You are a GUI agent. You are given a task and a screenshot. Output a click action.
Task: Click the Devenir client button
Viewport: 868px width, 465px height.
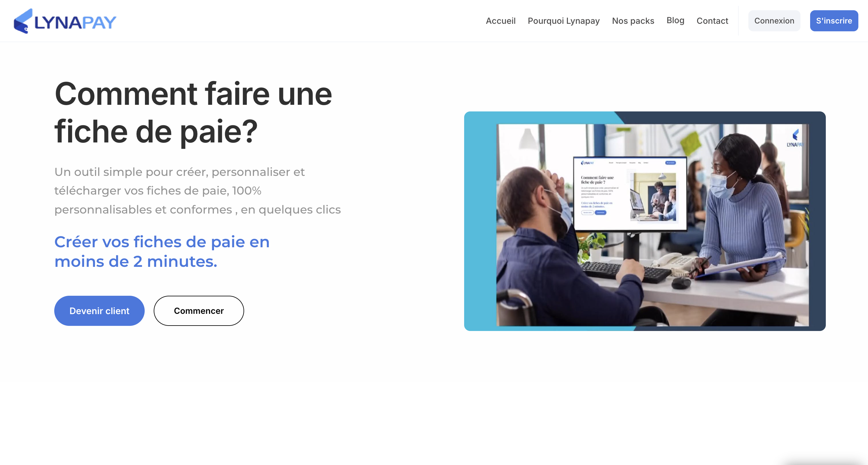[99, 311]
